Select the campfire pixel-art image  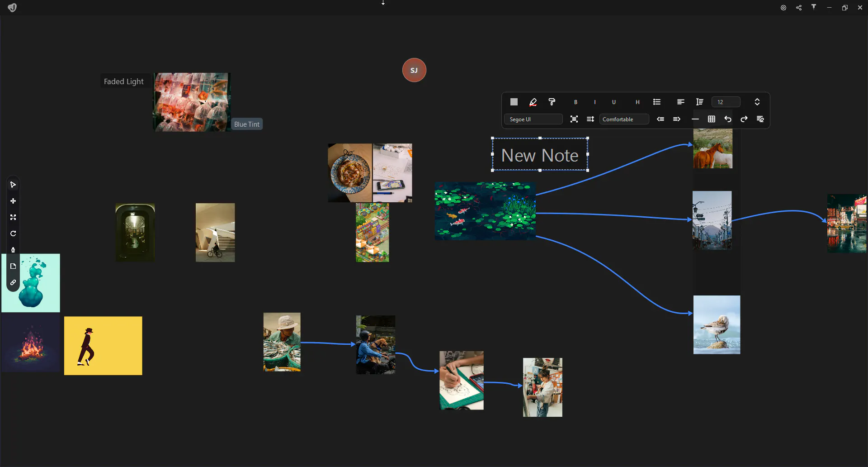point(30,345)
